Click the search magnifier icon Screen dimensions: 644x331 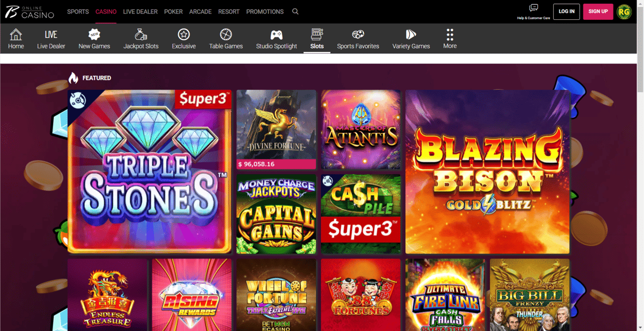click(x=295, y=11)
